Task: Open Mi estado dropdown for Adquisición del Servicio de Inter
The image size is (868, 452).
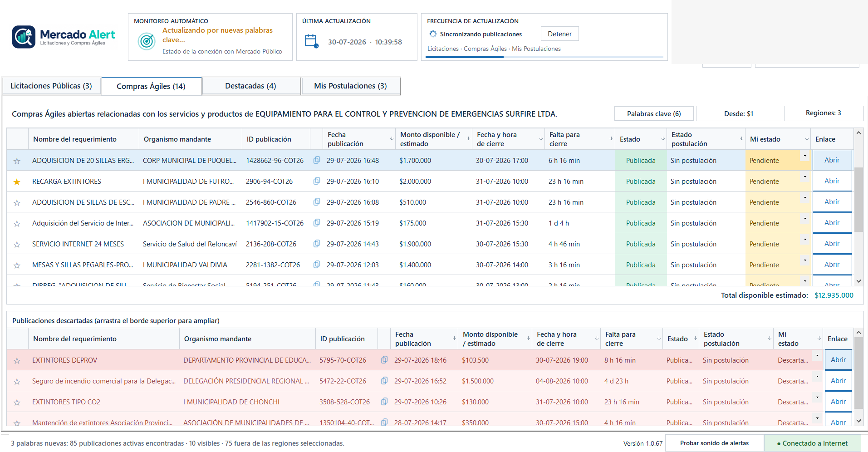Action: (x=805, y=219)
